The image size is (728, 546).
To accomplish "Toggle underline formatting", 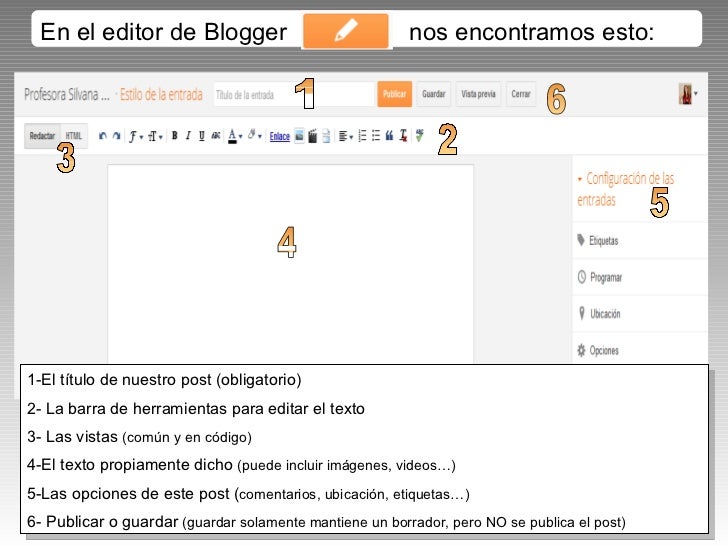I will pos(202,136).
